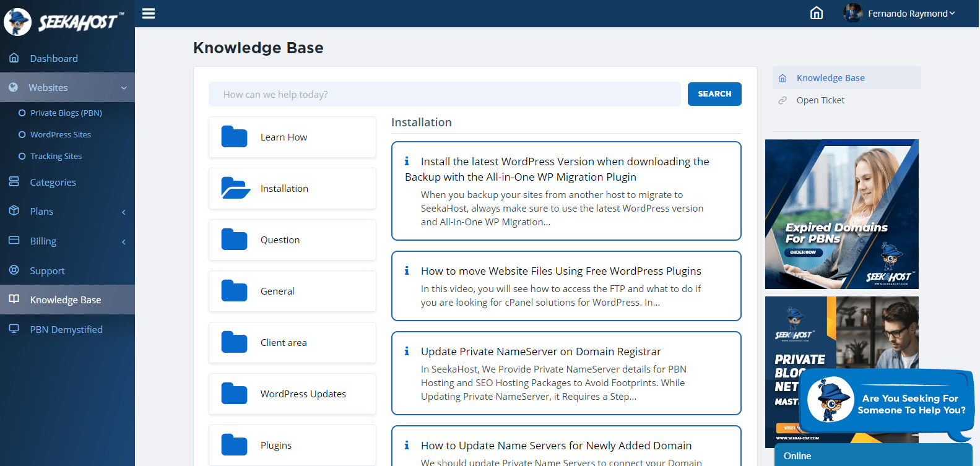Click the Client area category label
Screen dimensions: 980x466
pyautogui.click(x=284, y=343)
